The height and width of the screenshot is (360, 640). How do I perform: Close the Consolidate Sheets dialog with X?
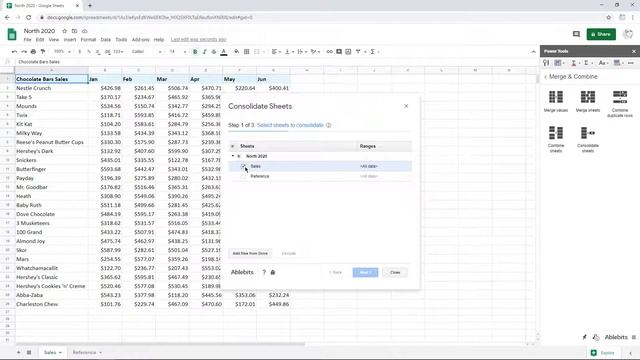coord(406,106)
